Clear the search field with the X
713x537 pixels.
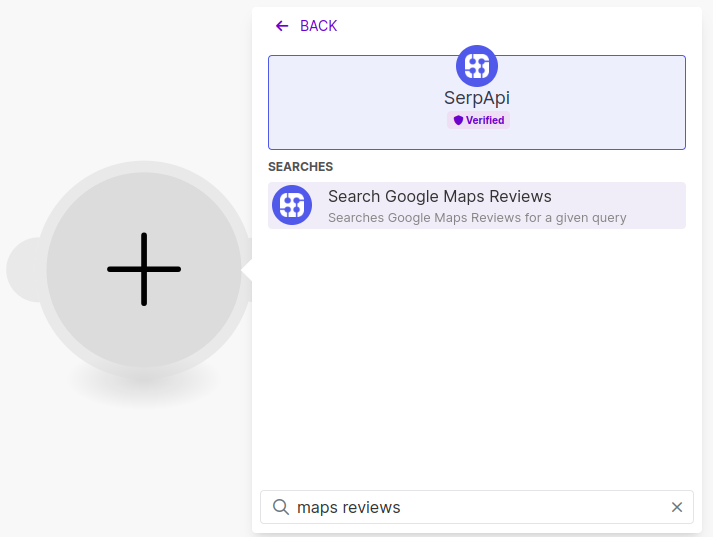[677, 507]
